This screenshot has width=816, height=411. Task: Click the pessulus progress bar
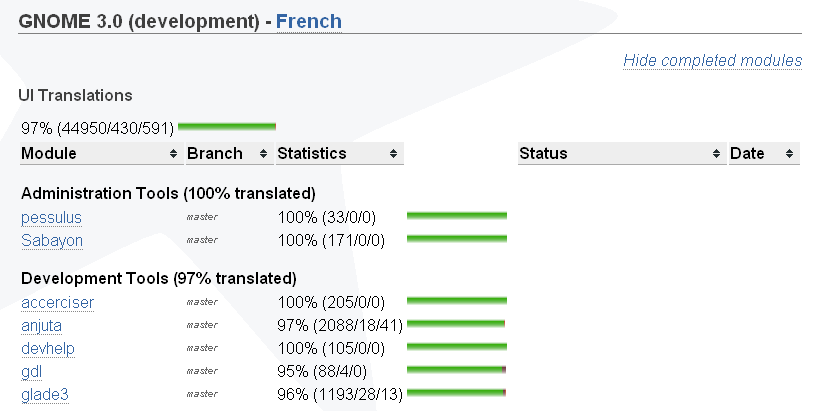(457, 215)
